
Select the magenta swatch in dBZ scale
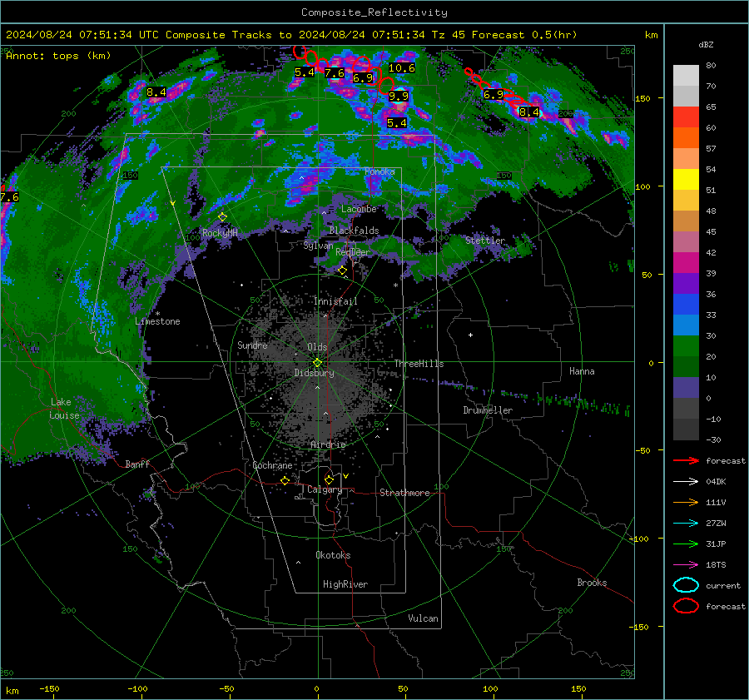686,263
